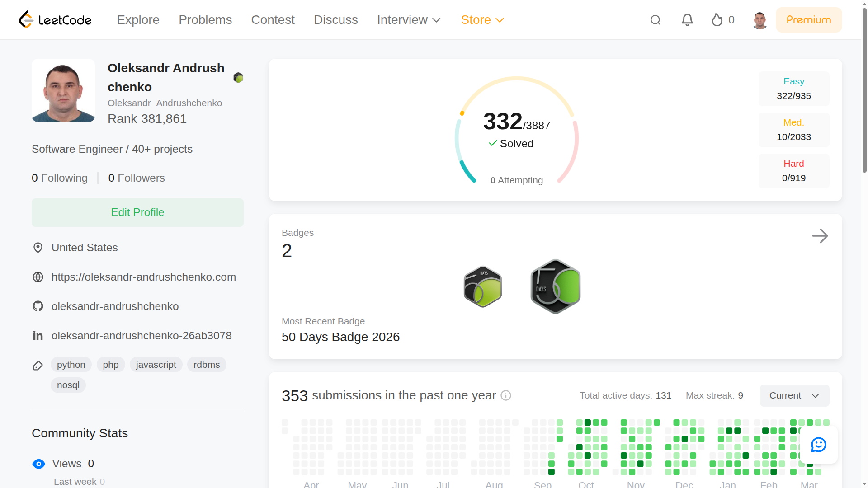Go to the Problems tab
Image resolution: width=868 pixels, height=488 pixels.
click(x=205, y=20)
